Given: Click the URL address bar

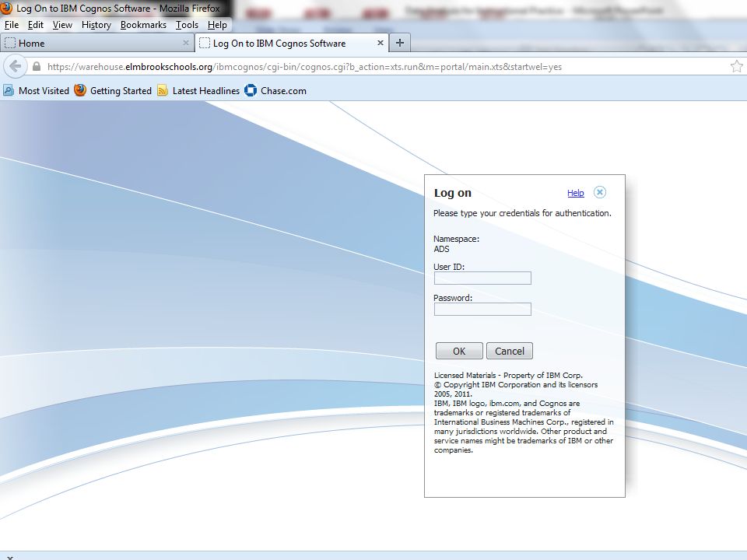Looking at the screenshot, I should (x=381, y=67).
